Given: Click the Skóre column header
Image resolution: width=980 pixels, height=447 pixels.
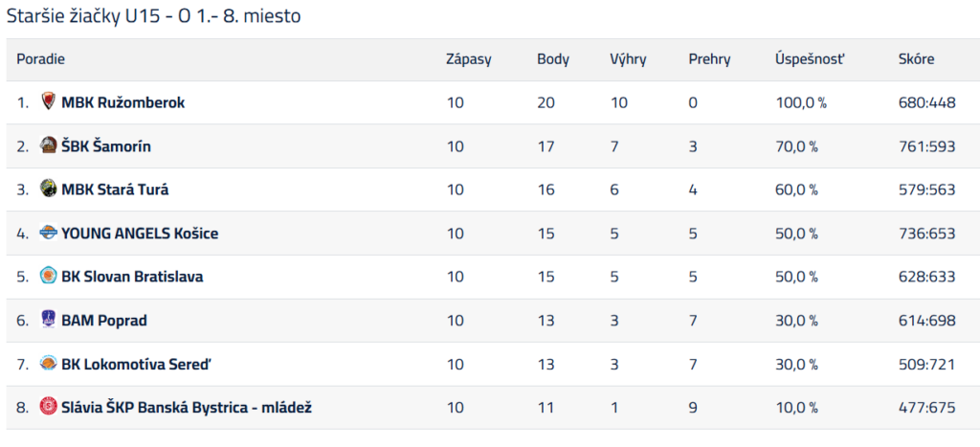Looking at the screenshot, I should [x=916, y=59].
